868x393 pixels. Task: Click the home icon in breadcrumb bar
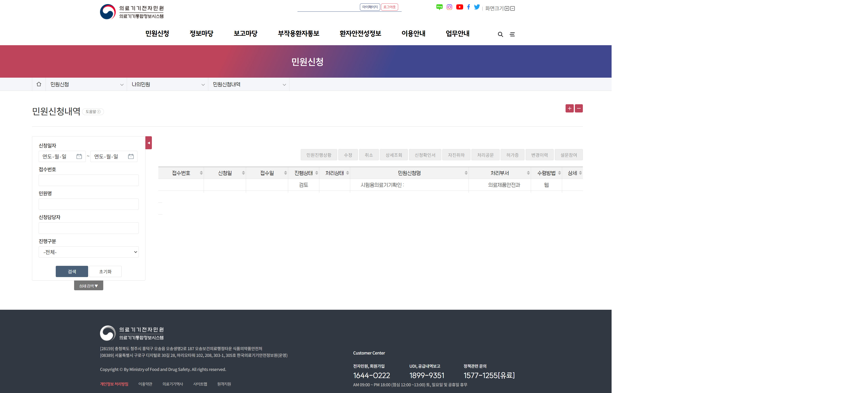click(39, 84)
